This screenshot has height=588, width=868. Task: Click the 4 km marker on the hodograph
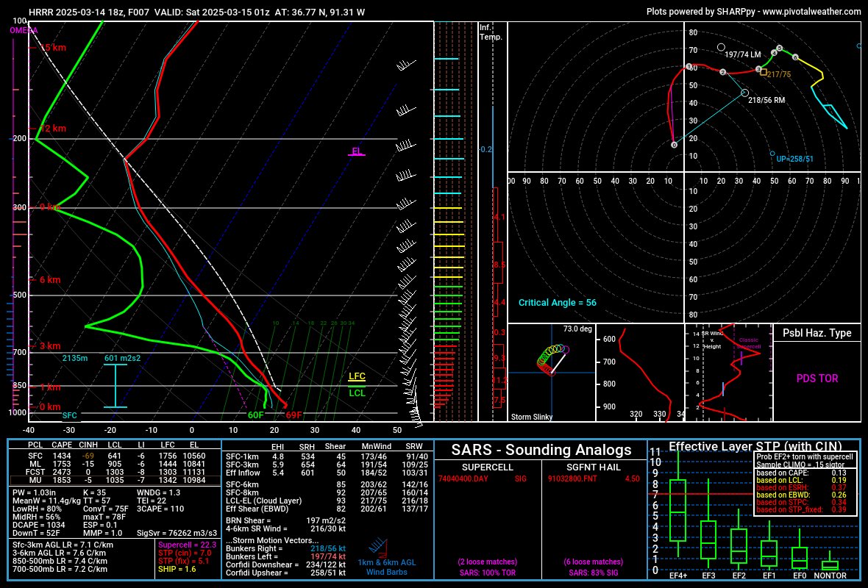pos(774,53)
